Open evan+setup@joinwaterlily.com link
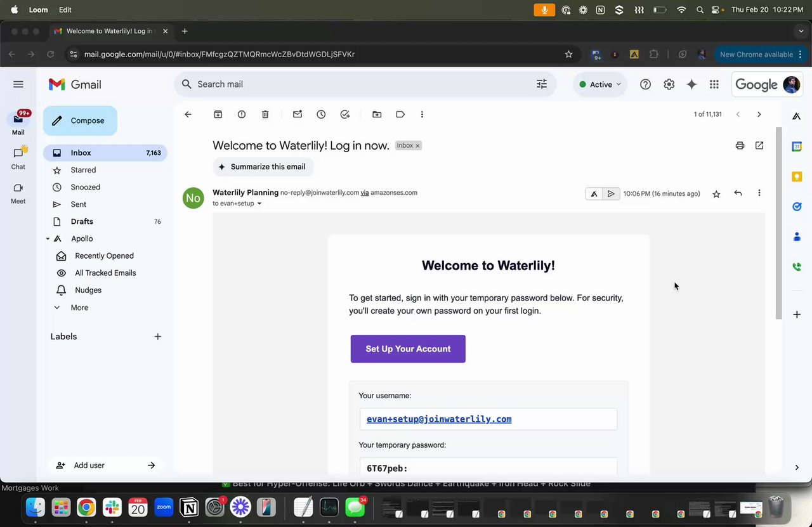The width and height of the screenshot is (812, 527). pos(439,419)
